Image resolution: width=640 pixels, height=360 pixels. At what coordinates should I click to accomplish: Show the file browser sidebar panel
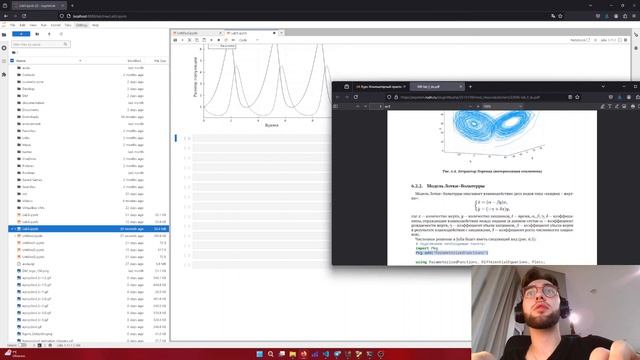[4, 35]
